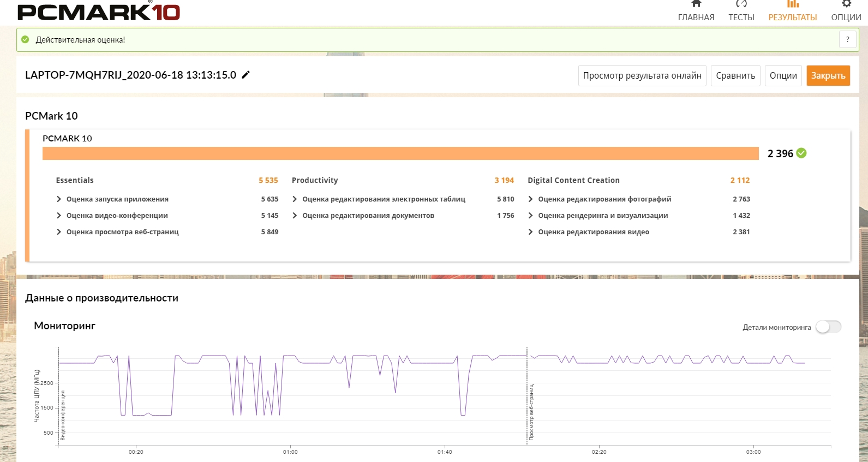868x462 pixels.
Task: Click the 01:00 time label on the chart
Action: click(290, 452)
